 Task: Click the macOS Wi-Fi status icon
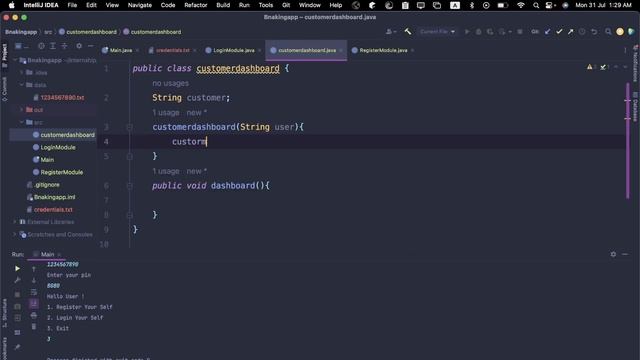520,5
